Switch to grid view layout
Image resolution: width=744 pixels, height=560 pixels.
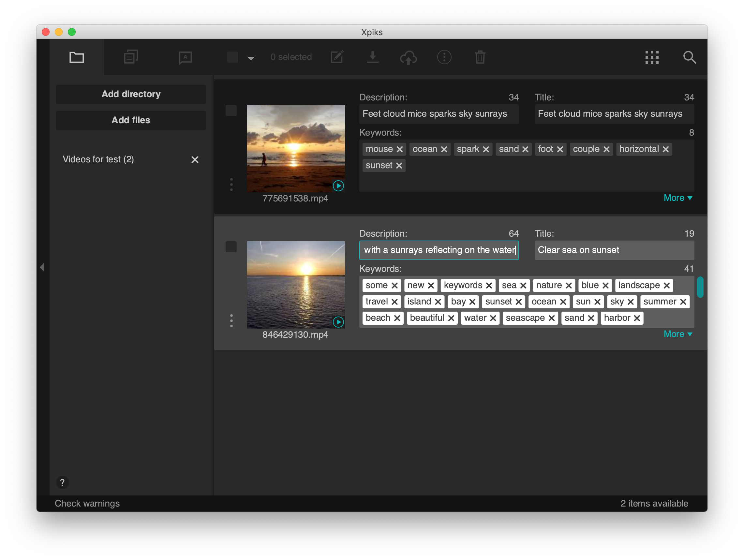pos(652,57)
